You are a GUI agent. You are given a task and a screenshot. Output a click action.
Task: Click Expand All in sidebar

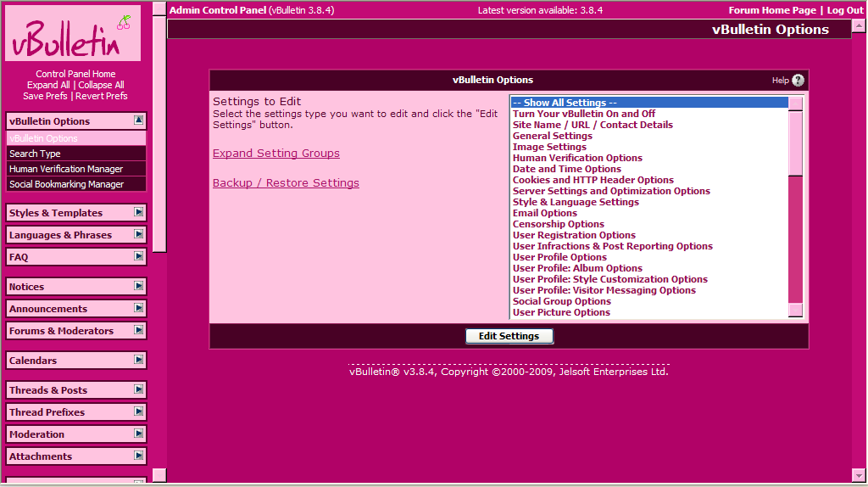pyautogui.click(x=48, y=85)
